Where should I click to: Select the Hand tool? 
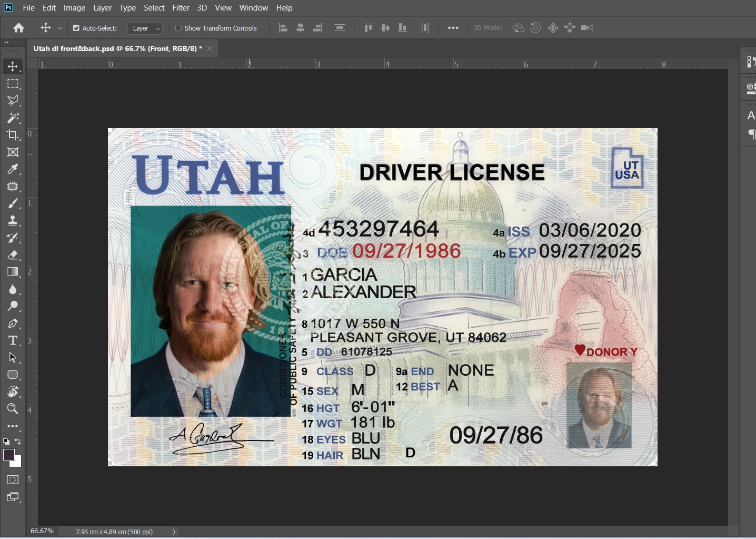(13, 391)
